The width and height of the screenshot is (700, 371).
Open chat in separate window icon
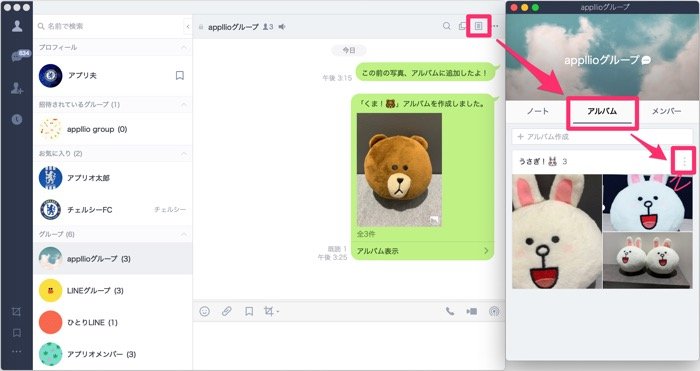pos(462,26)
